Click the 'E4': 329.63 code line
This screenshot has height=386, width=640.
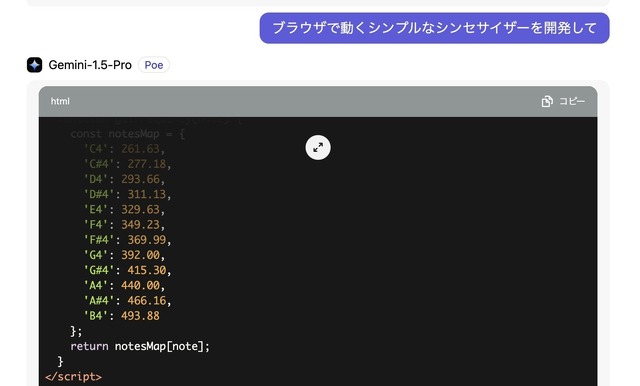124,210
